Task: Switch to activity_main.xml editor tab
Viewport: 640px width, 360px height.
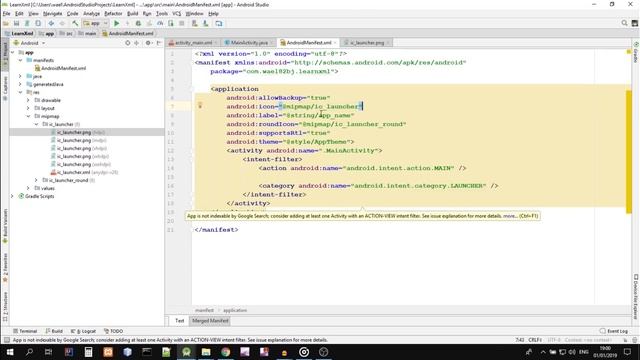Action: [x=193, y=42]
